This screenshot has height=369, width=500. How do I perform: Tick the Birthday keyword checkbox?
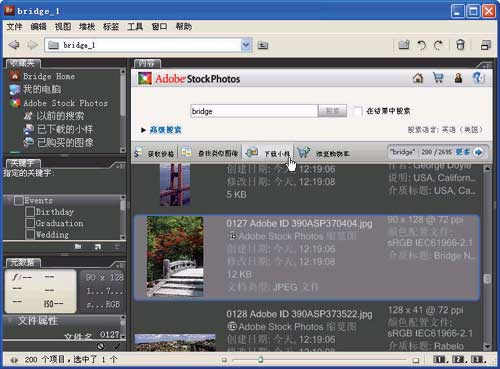[x=30, y=212]
